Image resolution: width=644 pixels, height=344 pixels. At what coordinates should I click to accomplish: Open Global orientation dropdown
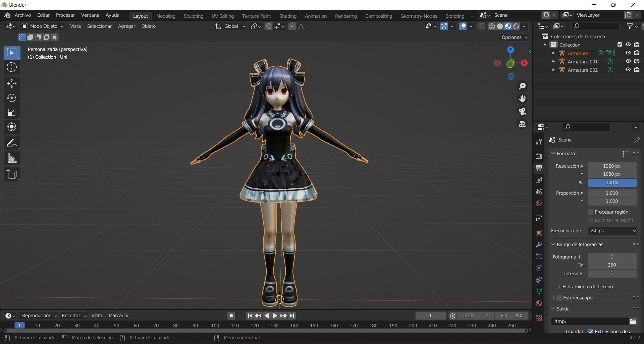[x=230, y=26]
